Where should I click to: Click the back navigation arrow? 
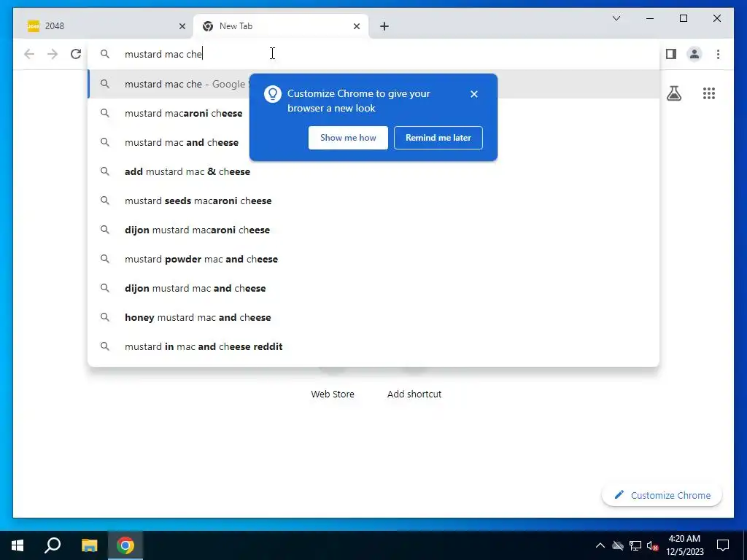point(29,54)
